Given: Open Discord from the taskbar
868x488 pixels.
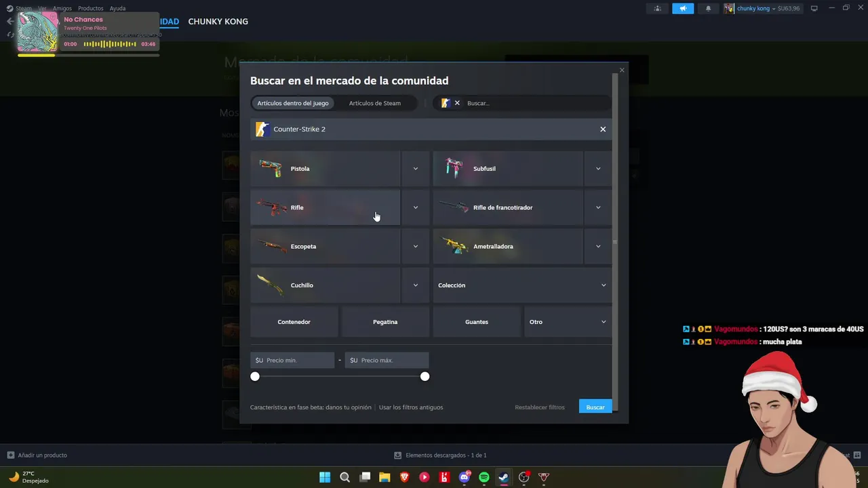Looking at the screenshot, I should pyautogui.click(x=465, y=477).
